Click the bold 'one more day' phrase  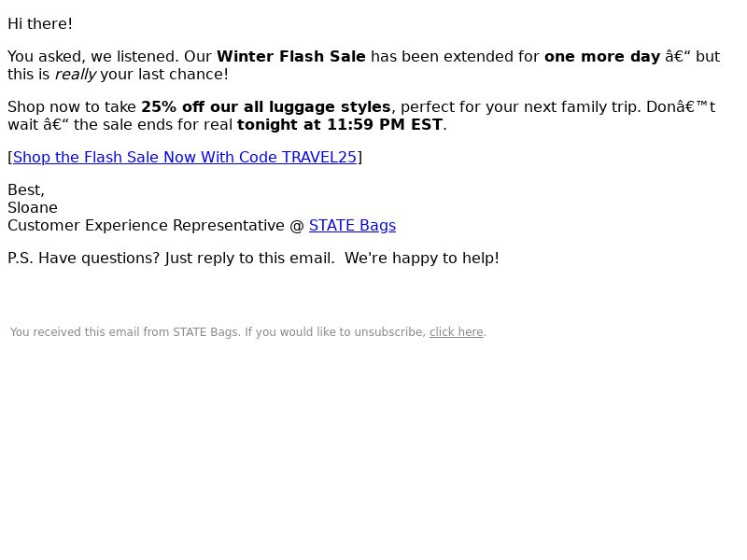pos(602,56)
